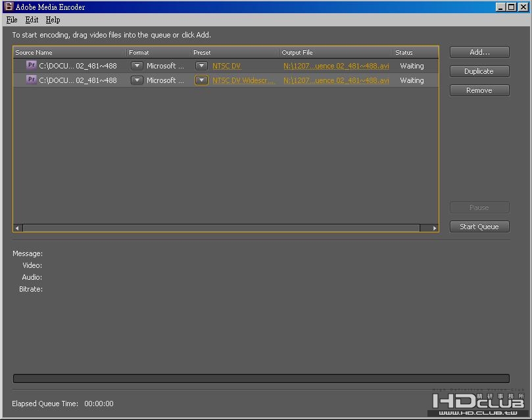The image size is (532, 420).
Task: Click the Microsoft format text in the NTSC DV row
Action: [165, 66]
